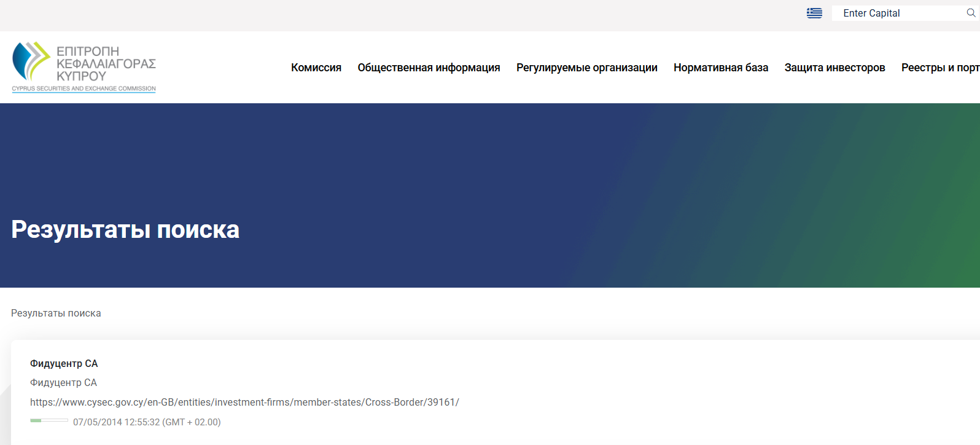Switch language via the Greek flag icon
The height and width of the screenshot is (445, 980).
click(x=814, y=13)
